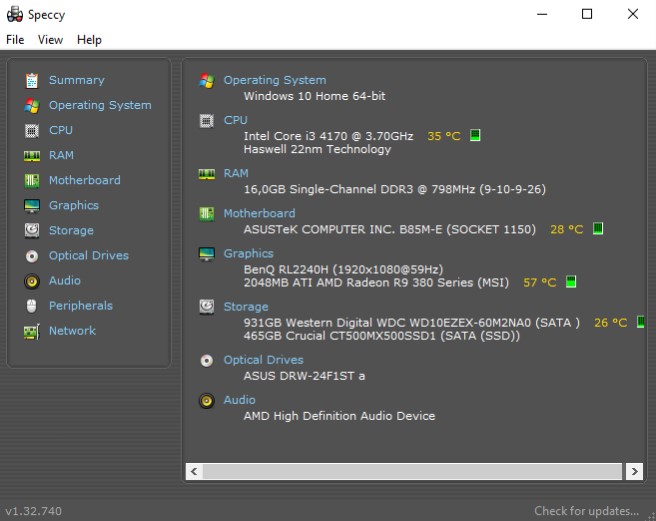This screenshot has width=656, height=521.
Task: Click the Motherboard heading link in summary
Action: [259, 213]
